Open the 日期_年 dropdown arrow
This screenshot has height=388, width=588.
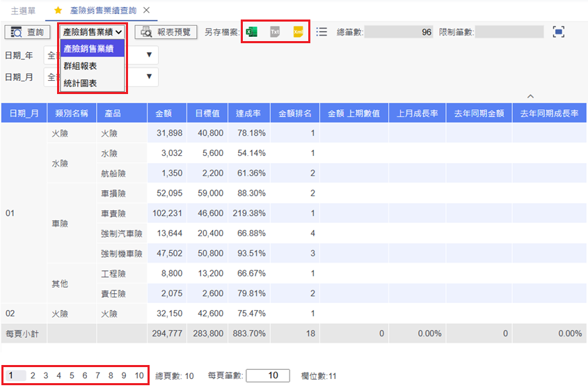(x=149, y=55)
